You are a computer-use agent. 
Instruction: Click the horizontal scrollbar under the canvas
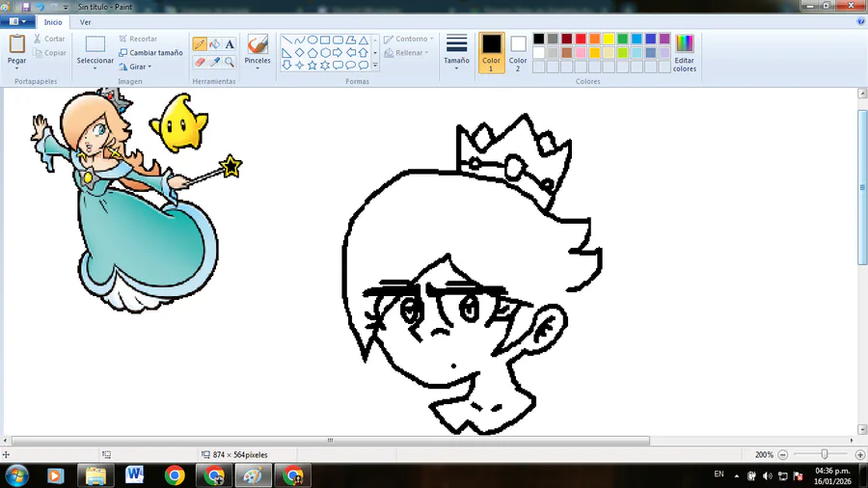coord(331,441)
